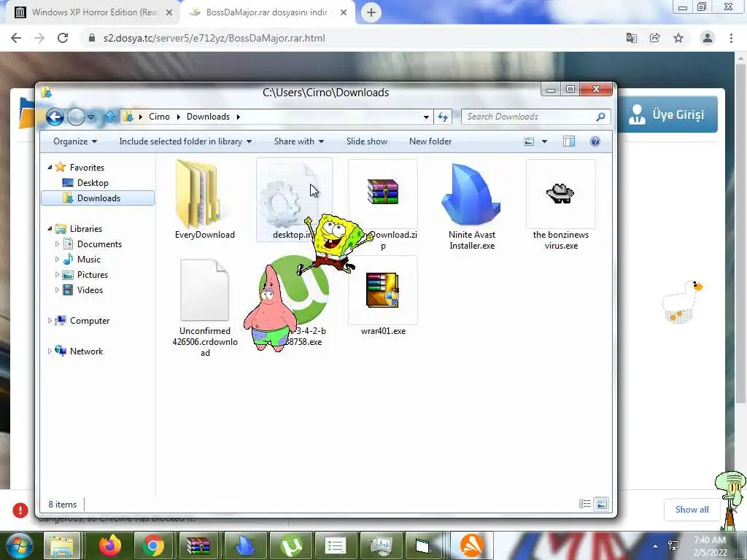Show hidden system tray icons

coord(656,546)
